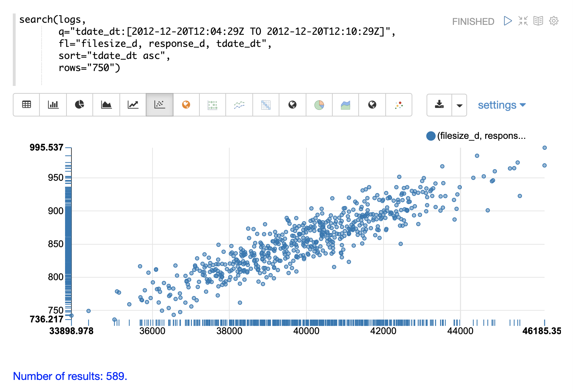The width and height of the screenshot is (573, 392).
Task: Select the bar chart visualization
Action: 53,105
